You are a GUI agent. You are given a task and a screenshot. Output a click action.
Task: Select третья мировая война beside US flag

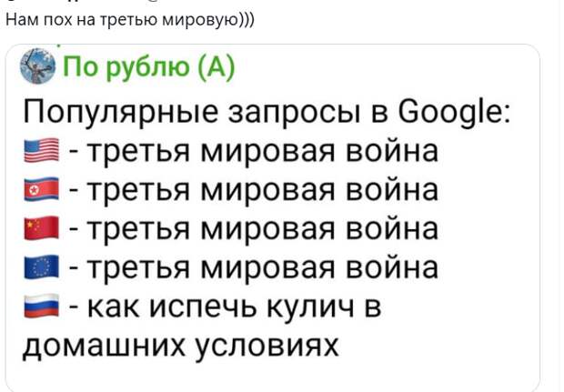pyautogui.click(x=263, y=150)
